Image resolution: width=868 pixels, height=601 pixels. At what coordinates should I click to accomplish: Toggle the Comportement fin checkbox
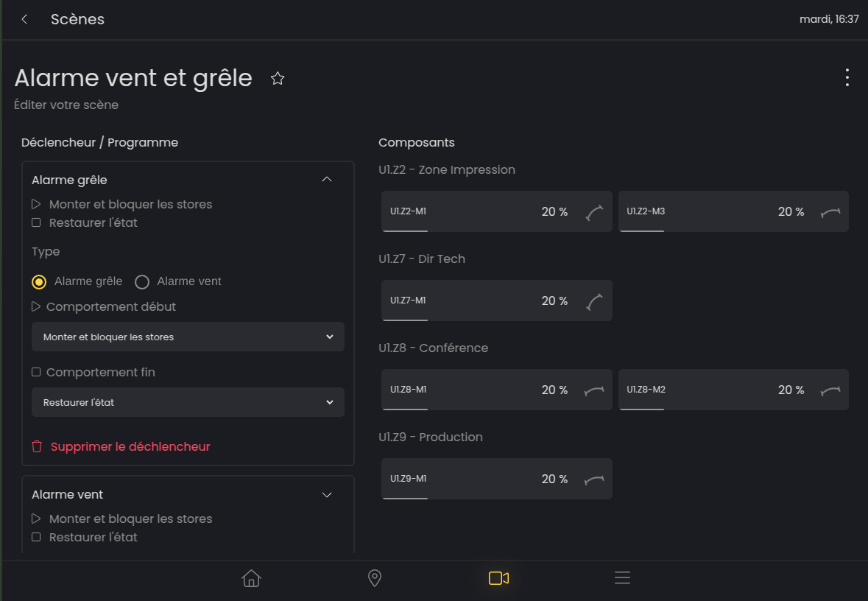click(36, 373)
